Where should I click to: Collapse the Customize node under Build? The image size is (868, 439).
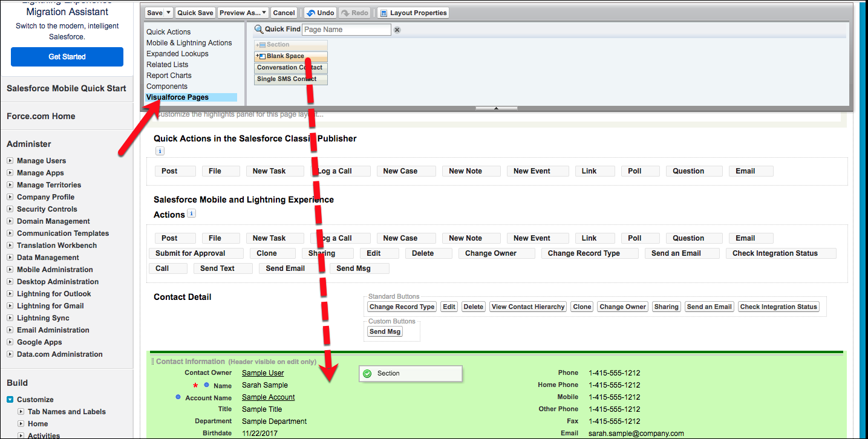(x=10, y=400)
